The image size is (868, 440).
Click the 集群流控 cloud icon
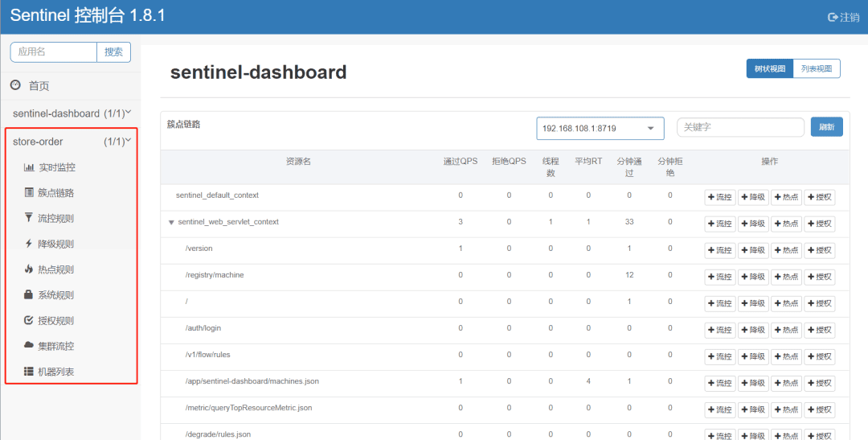(30, 346)
